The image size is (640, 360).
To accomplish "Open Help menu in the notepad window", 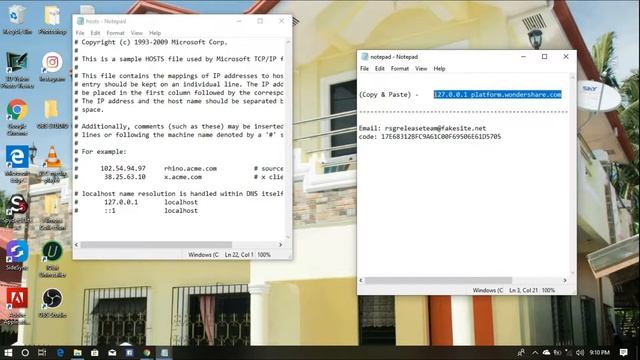I will pos(439,69).
